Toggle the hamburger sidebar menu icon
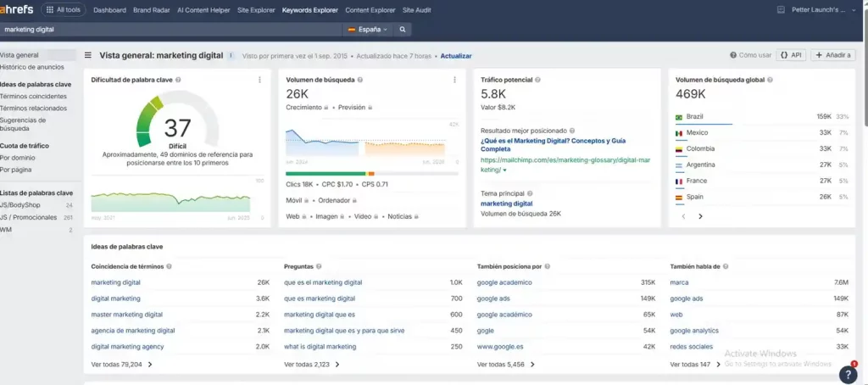 (88, 55)
